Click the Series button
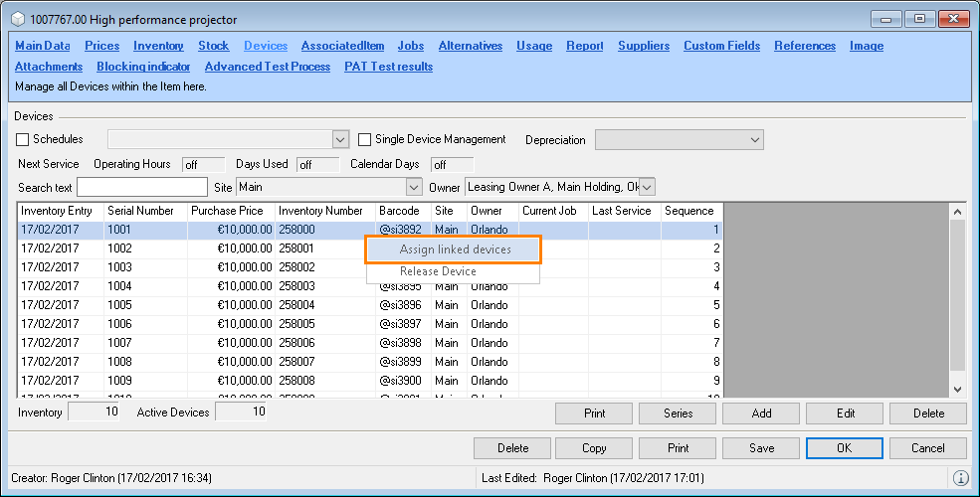Viewport: 980px width, 497px height. [679, 414]
